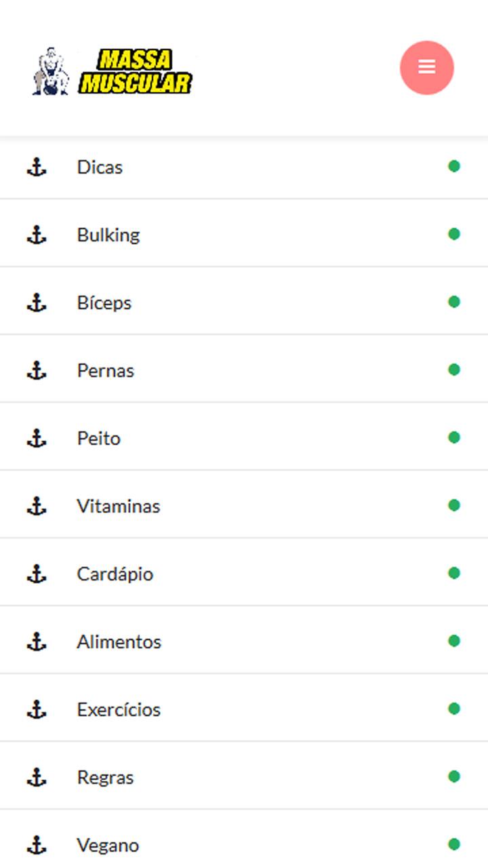Click the anchor icon beside Vitaminas
This screenshot has width=488, height=868.
37,507
